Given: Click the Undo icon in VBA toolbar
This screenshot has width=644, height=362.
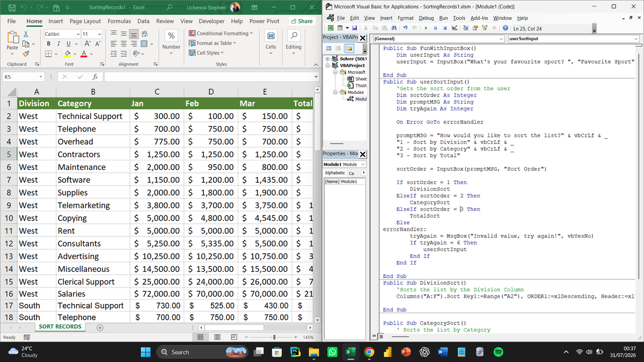Looking at the screenshot, I should (x=406, y=28).
